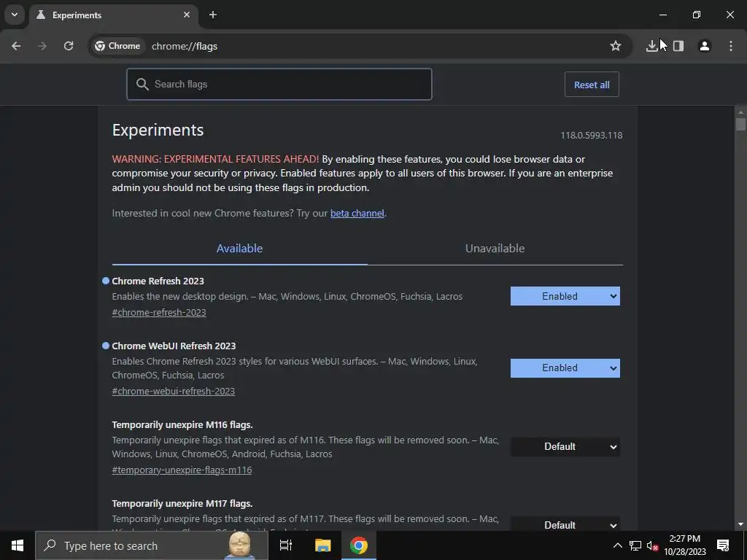Click the Reset all button
Screen dimensions: 747x560
tap(592, 85)
